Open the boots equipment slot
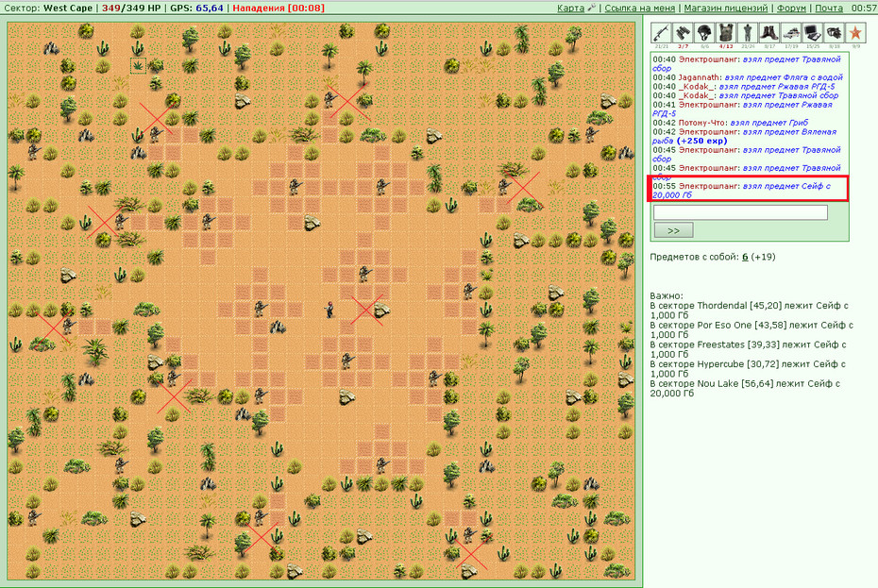878x588 pixels. [x=769, y=33]
